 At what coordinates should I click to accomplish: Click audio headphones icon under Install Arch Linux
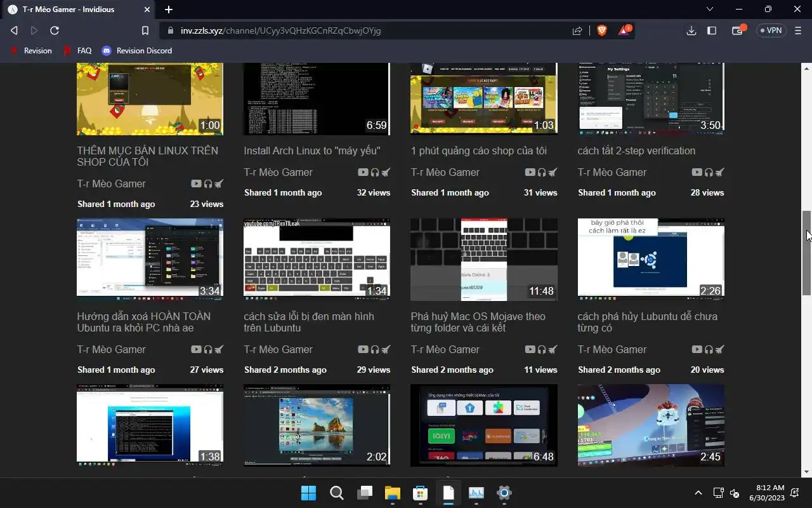pyautogui.click(x=375, y=172)
